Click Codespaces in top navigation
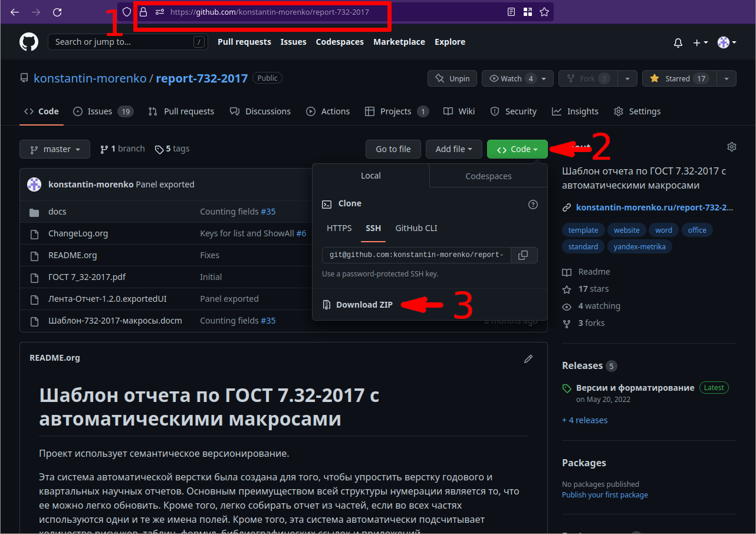The width and height of the screenshot is (756, 534). [x=340, y=42]
